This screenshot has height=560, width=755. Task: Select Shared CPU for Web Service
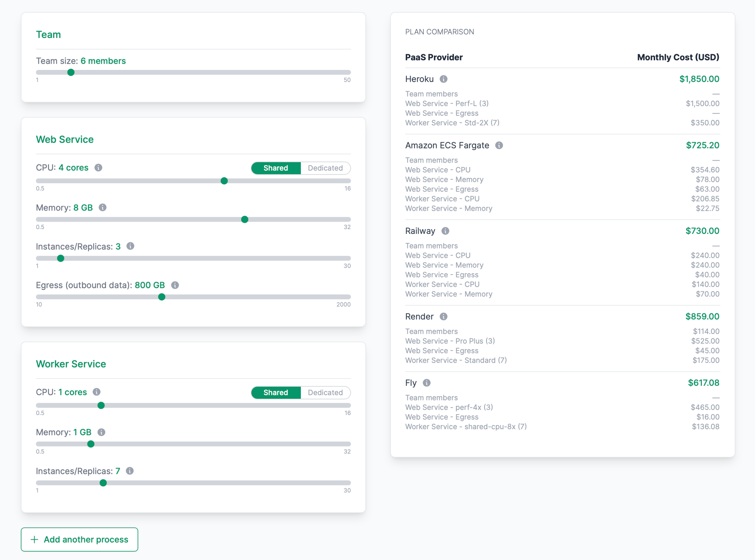(x=276, y=168)
